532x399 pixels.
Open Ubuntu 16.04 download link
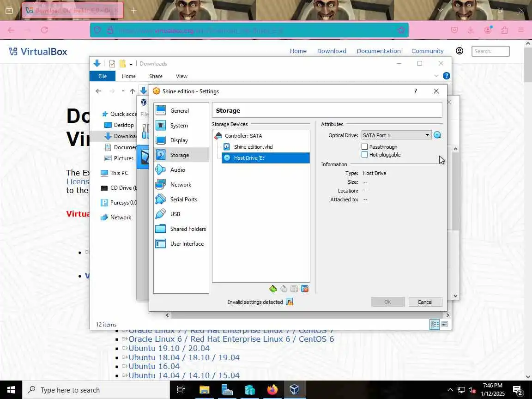154,366
